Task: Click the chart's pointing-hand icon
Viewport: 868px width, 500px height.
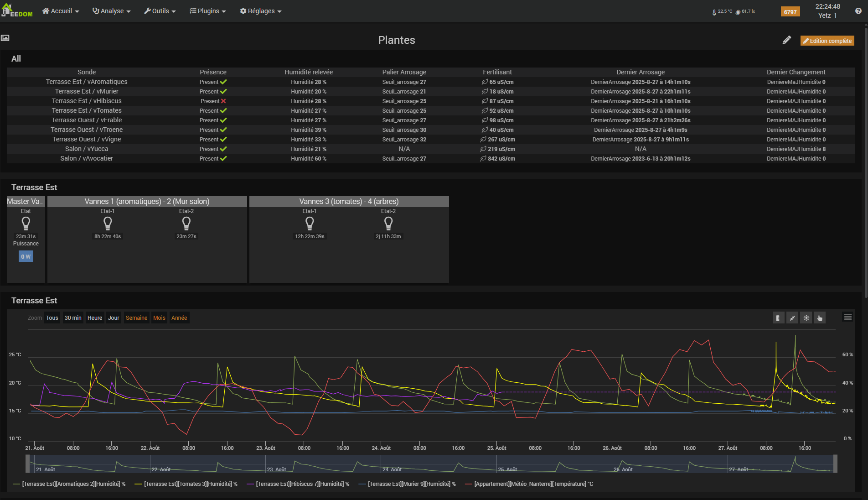Action: click(x=820, y=318)
